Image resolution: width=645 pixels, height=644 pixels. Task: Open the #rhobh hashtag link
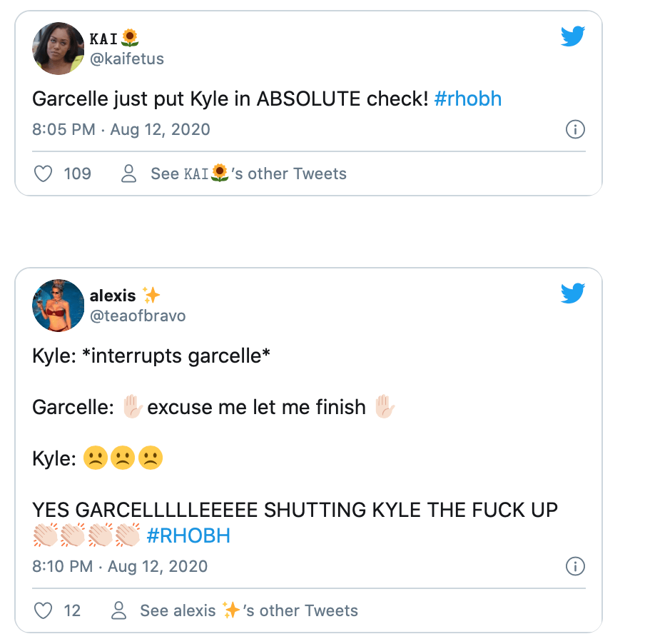[x=467, y=99]
